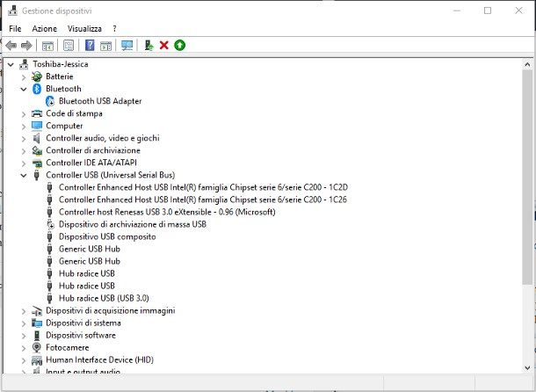Click the Forward arrow toolbar icon
Screen dimensions: 536x392
point(26,45)
